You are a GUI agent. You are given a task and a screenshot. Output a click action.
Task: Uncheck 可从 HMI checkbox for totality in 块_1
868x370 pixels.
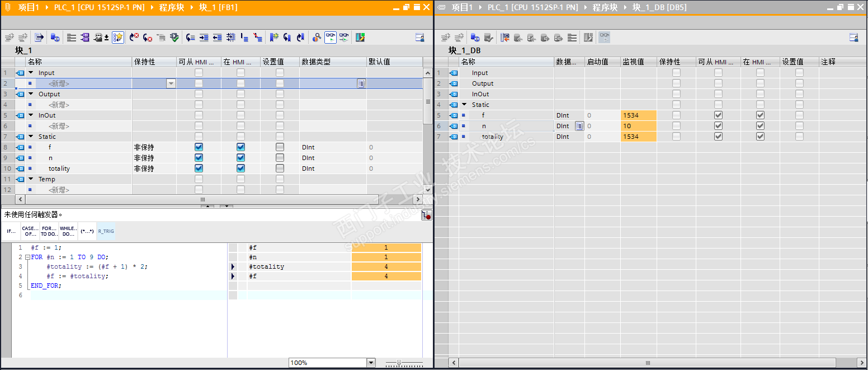199,168
